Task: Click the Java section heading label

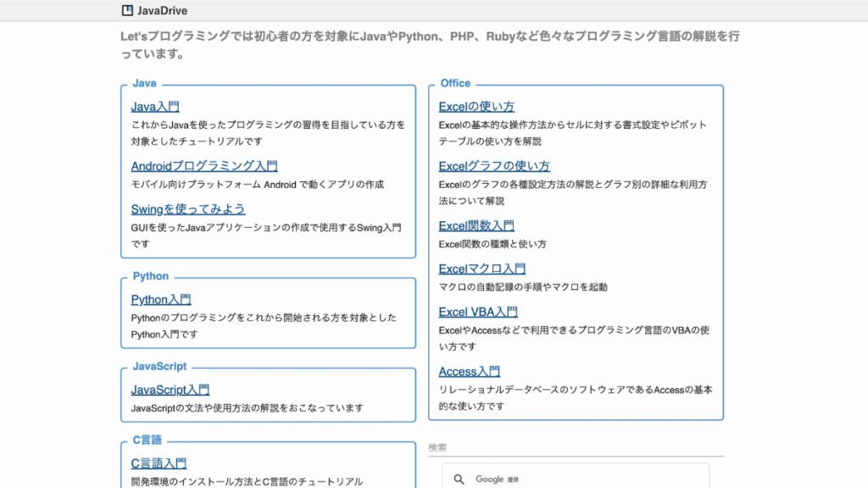Action: pos(143,83)
